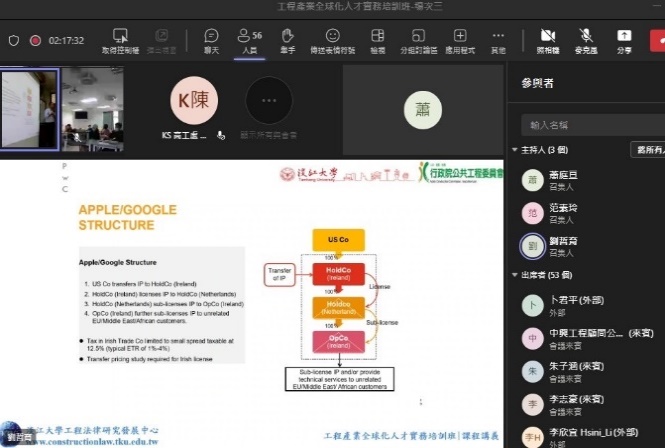This screenshot has height=448, width=665.
Task: Open 應用程式 apps menu
Action: click(460, 42)
